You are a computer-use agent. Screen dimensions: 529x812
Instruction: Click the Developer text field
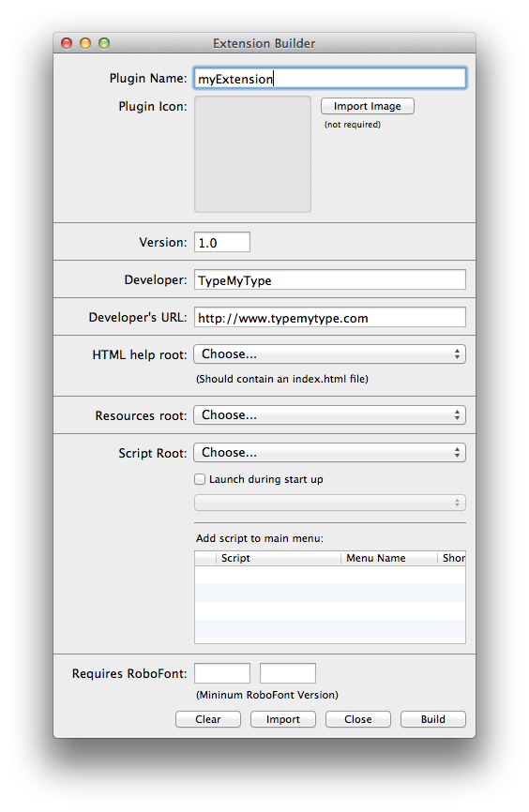(x=330, y=280)
